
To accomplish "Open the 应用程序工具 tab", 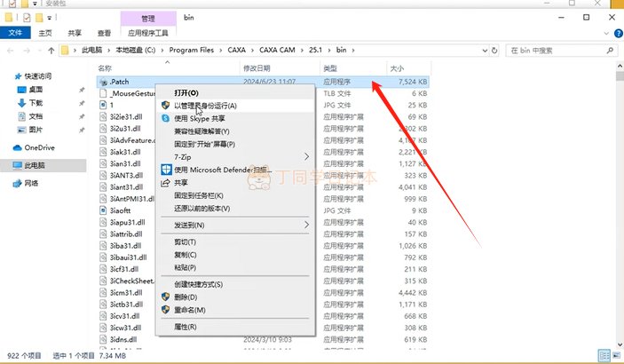I will (148, 33).
